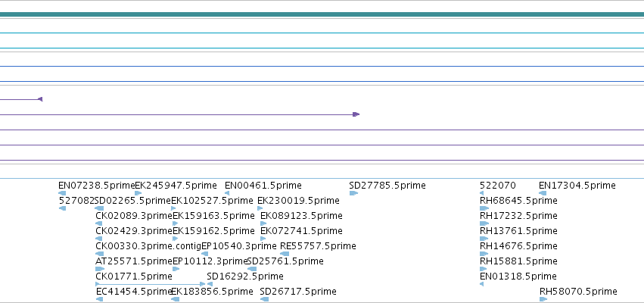Select the CK00330.3prime.contig label
The height and width of the screenshot is (303, 644).
(148, 246)
